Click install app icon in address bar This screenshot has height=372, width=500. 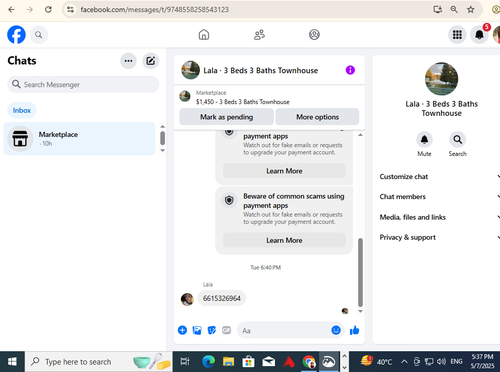click(438, 9)
